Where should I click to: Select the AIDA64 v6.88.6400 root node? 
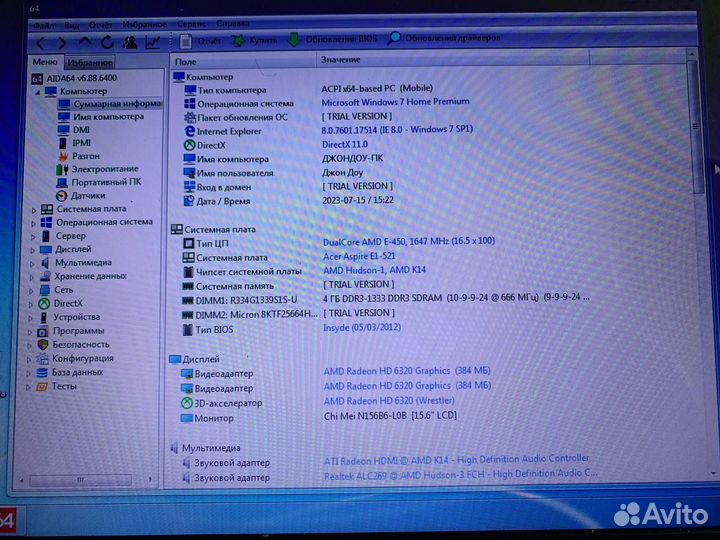coord(74,79)
